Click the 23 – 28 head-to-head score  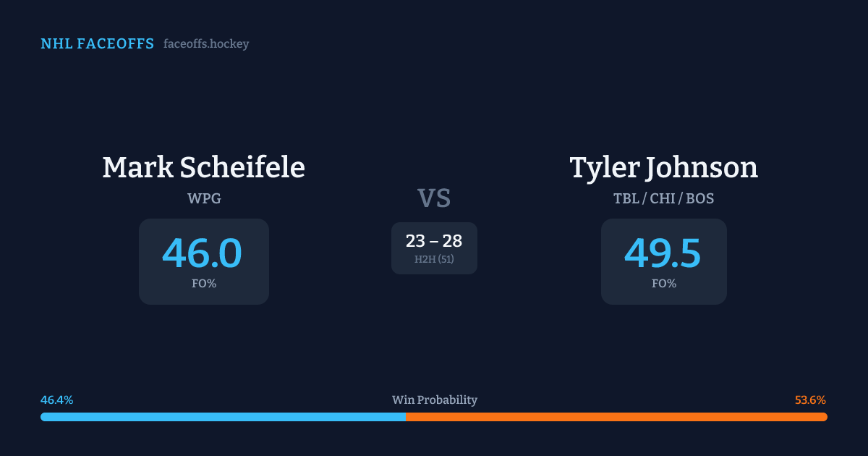[434, 241]
